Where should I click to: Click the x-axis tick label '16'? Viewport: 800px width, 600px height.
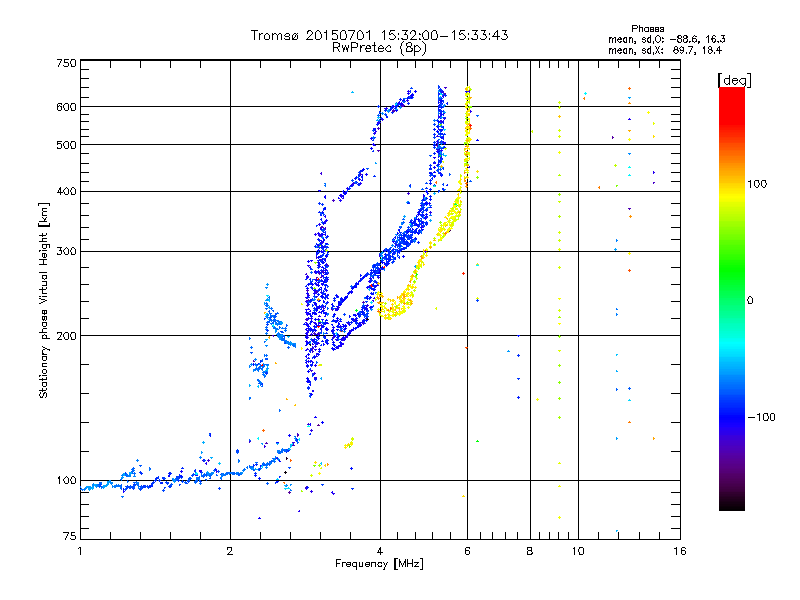point(680,551)
